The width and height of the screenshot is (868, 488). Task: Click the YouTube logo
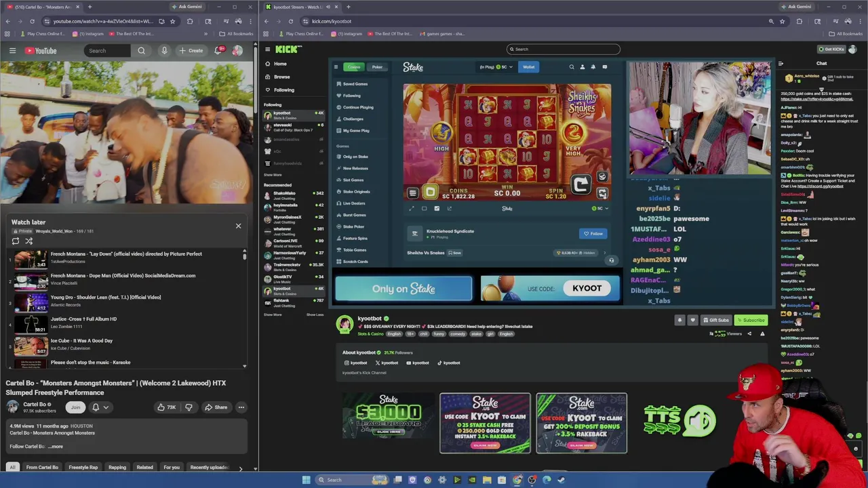point(41,51)
